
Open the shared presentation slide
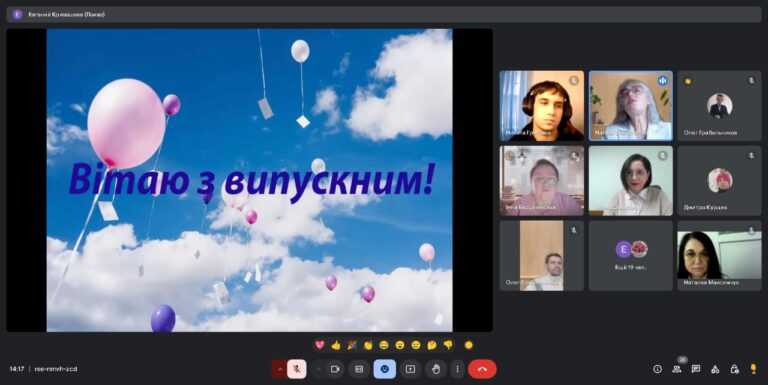tap(249, 180)
